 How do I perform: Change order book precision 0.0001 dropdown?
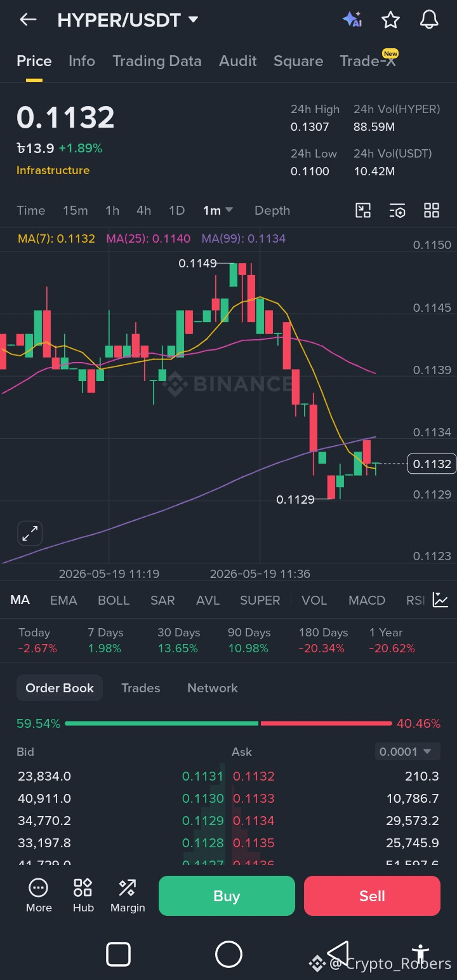407,751
